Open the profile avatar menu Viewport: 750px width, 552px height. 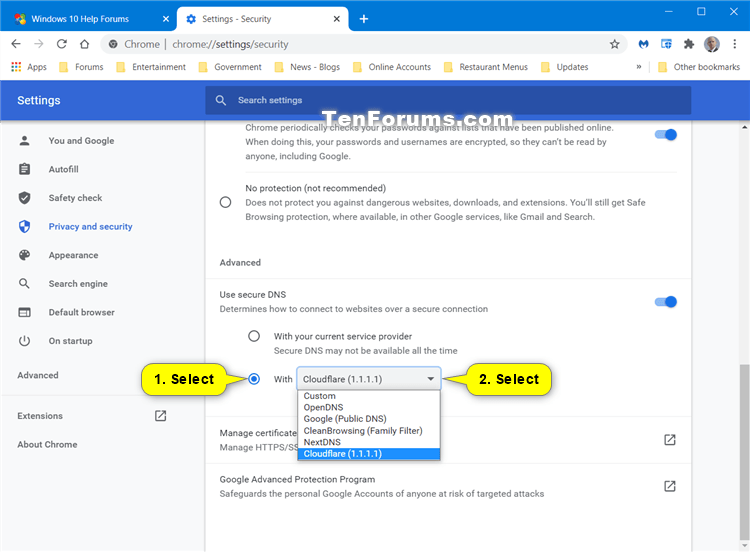pyautogui.click(x=711, y=44)
